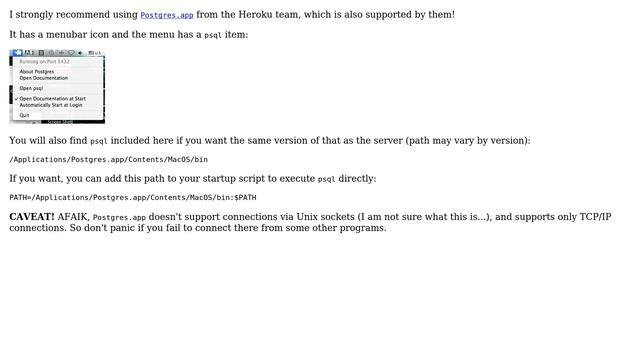Click Postgres.app code text in the caveat paragraph
The image size is (640, 360).
(x=119, y=218)
